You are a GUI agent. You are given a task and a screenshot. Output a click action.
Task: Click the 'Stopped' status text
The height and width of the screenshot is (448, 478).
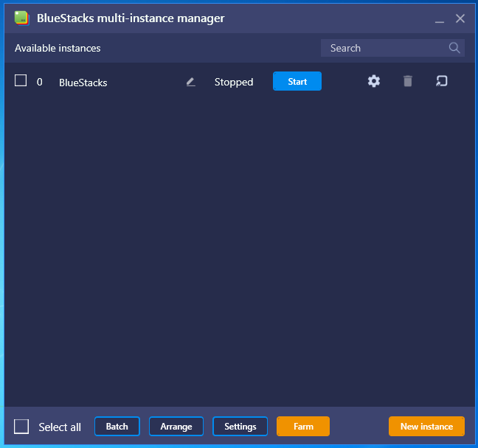(x=234, y=83)
